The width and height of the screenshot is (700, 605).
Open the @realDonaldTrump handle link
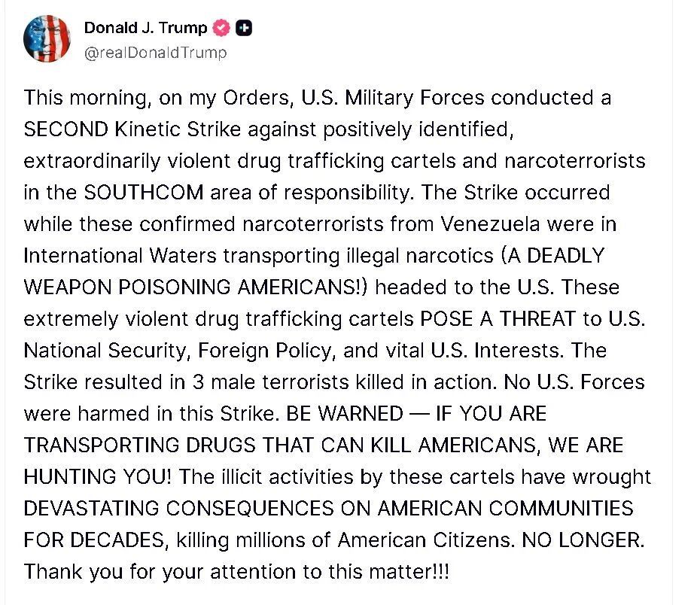pos(155,53)
